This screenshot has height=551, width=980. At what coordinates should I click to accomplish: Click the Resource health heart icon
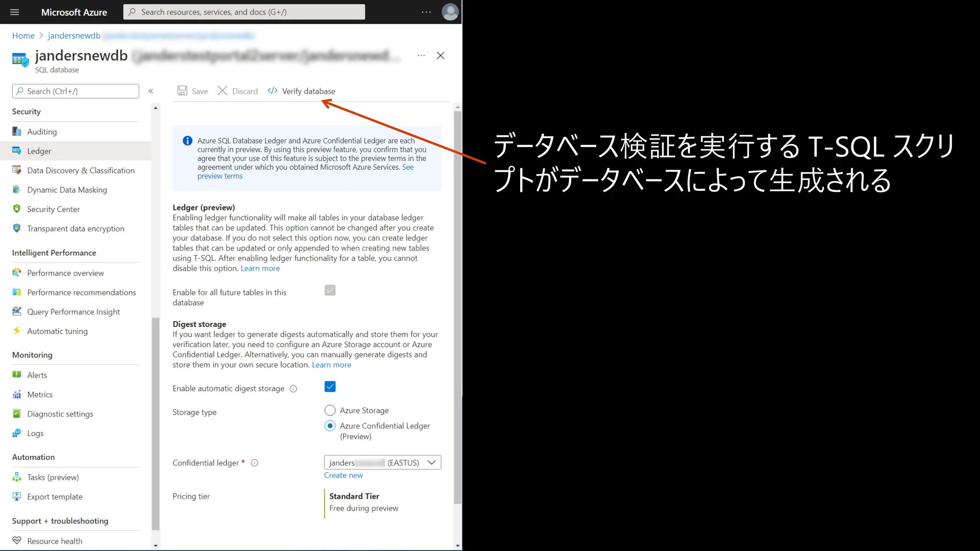[x=17, y=540]
